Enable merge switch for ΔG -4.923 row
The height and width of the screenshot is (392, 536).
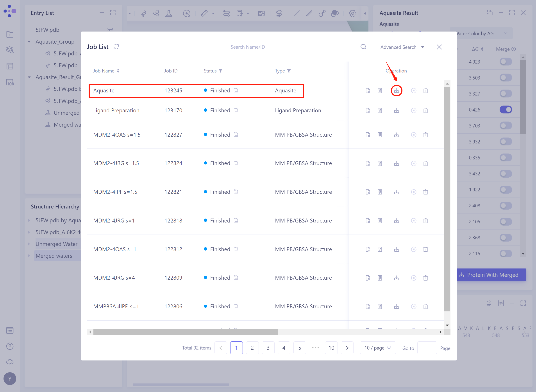pos(505,62)
